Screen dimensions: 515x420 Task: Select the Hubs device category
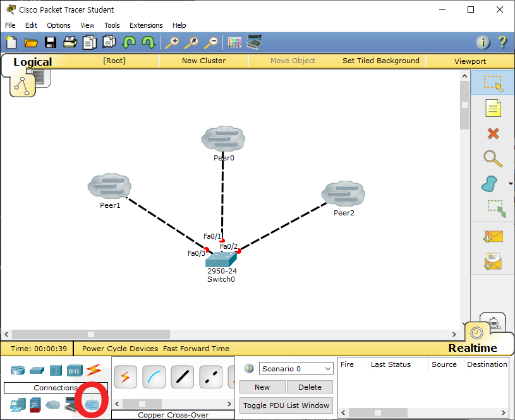tap(56, 370)
